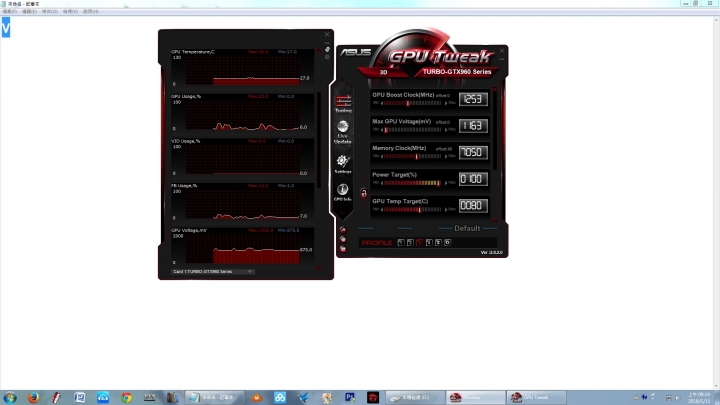Select profile slot 4

(x=429, y=242)
